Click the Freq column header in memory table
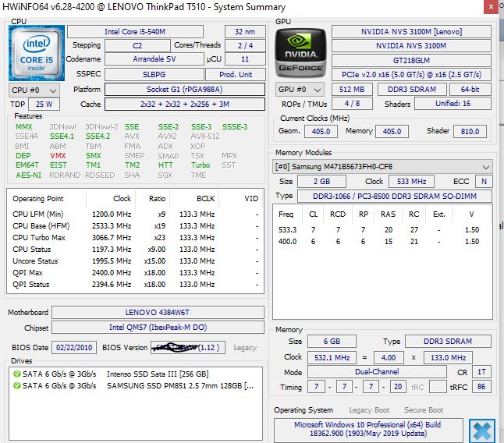The image size is (504, 443). tap(288, 214)
